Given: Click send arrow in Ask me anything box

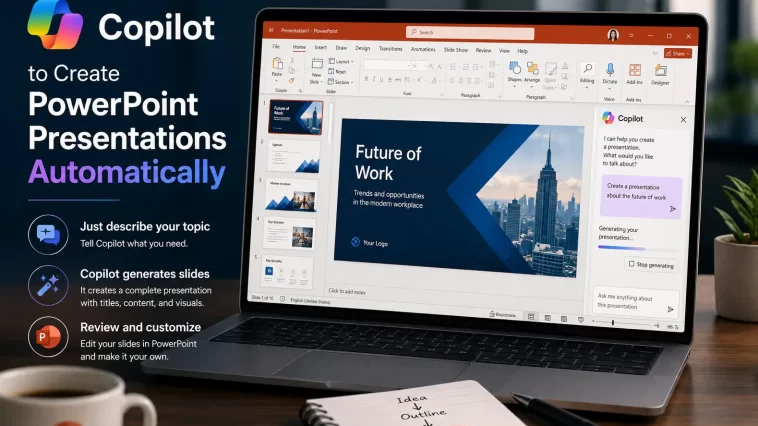Looking at the screenshot, I should [671, 309].
